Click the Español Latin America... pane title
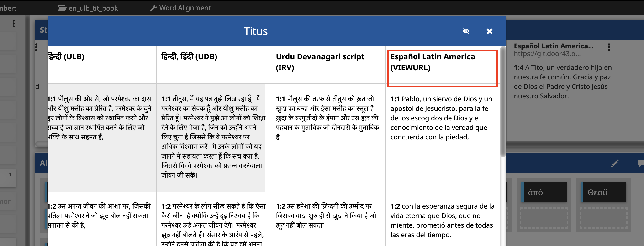The width and height of the screenshot is (644, 246). click(x=554, y=46)
